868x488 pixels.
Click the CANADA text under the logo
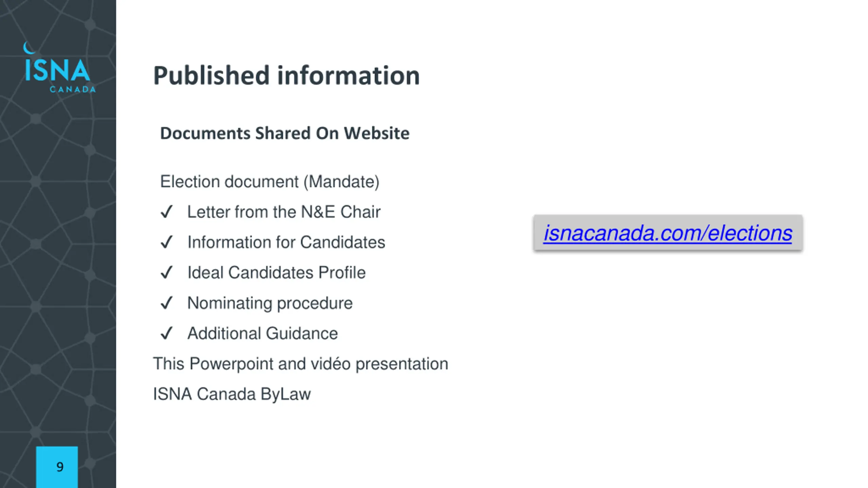[x=73, y=89]
